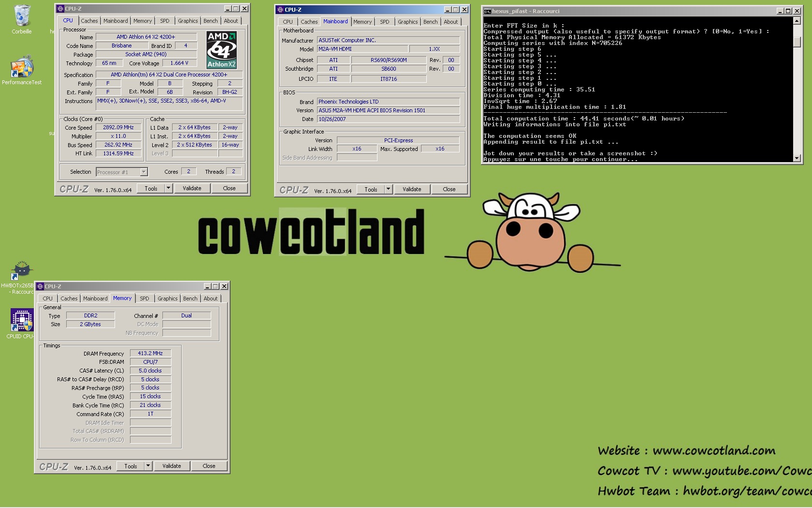Viewport: 812px width, 508px height.
Task: Click the Model field M2A-VM HDMI
Action: tap(362, 49)
